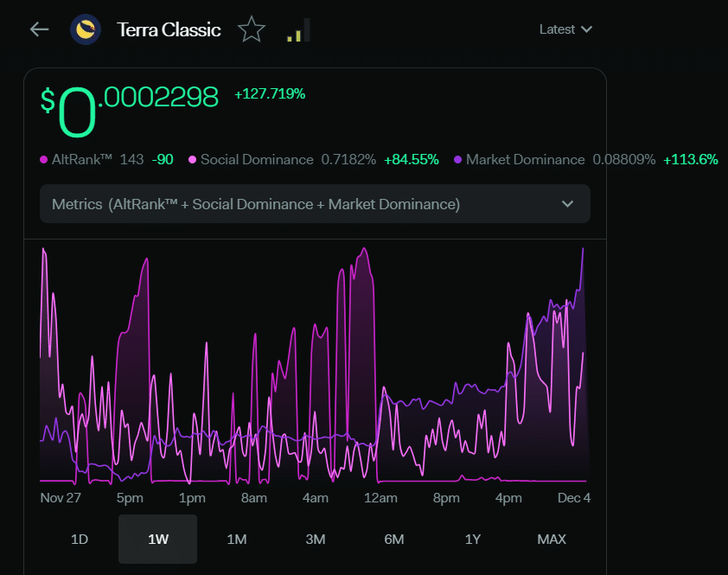Click the Metrics dropdown chevron arrow

coord(567,204)
